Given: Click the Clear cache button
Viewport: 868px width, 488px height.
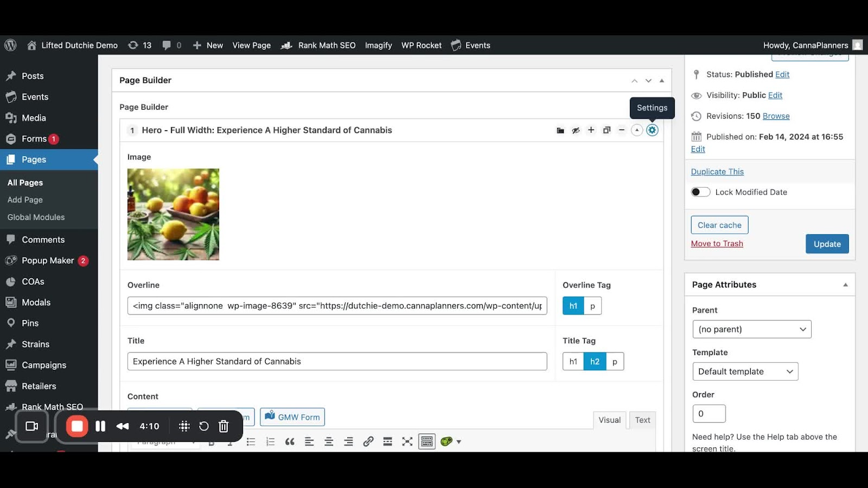Looking at the screenshot, I should (x=719, y=225).
